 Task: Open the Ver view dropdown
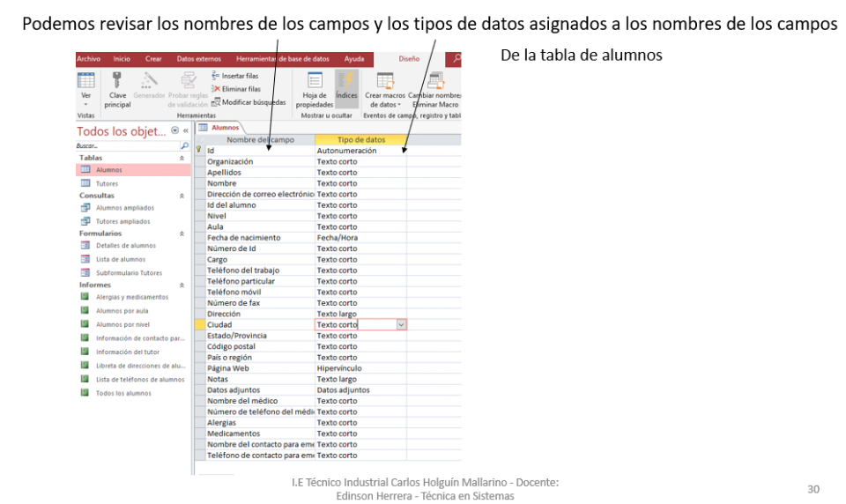(x=85, y=100)
